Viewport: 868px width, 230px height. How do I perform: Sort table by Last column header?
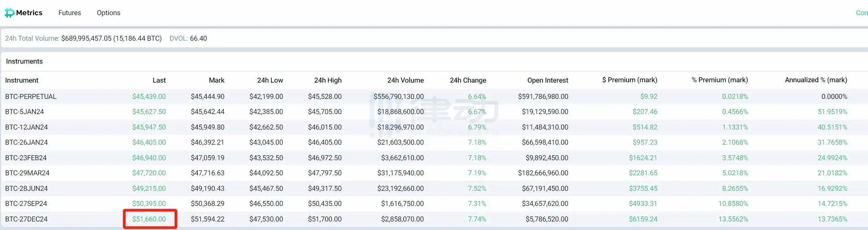(x=159, y=80)
